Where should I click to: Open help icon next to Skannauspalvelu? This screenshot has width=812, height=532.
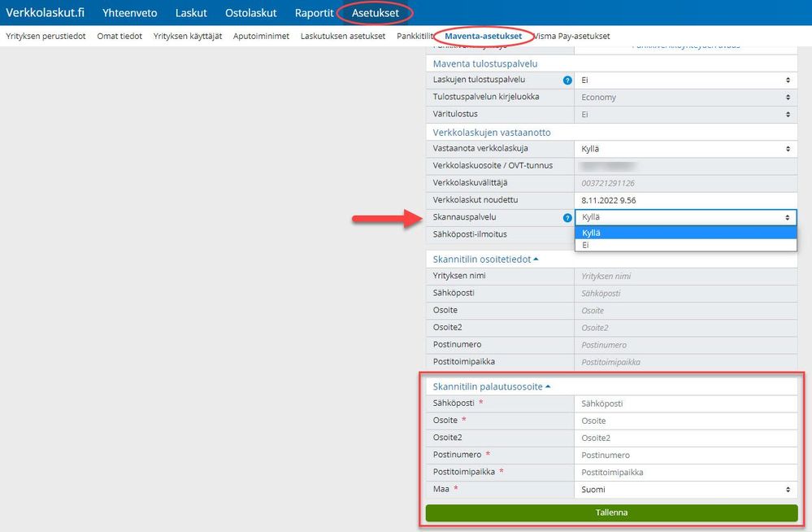click(x=567, y=218)
